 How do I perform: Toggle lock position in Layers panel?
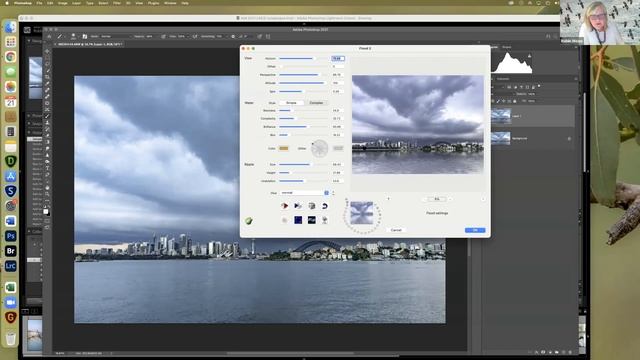(x=504, y=101)
